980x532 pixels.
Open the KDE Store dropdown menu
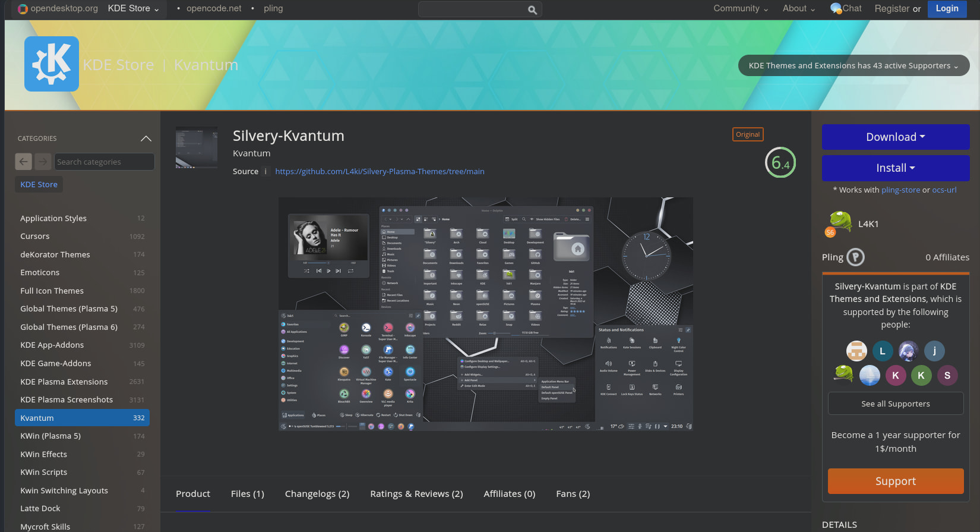click(133, 8)
